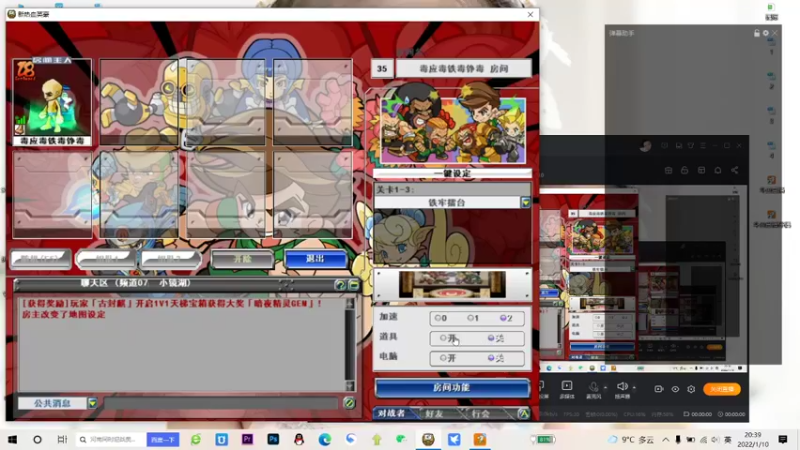Open settings gear in 弹幕助手 panel
The height and width of the screenshot is (450, 800).
point(765,33)
